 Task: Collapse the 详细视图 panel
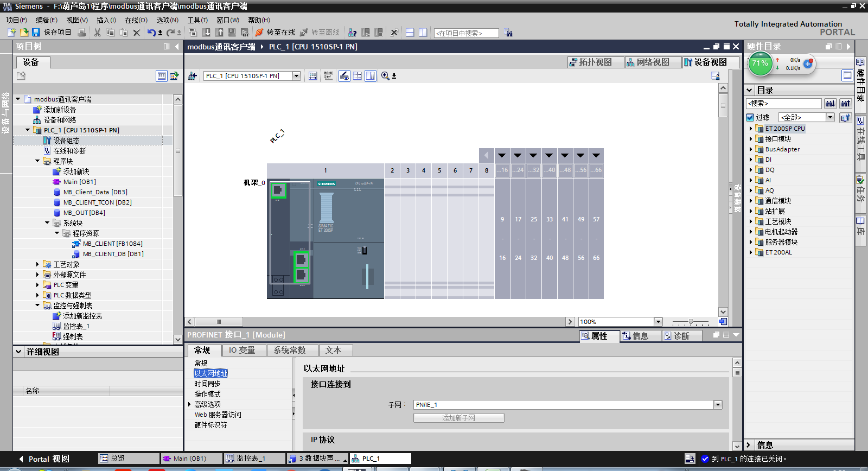[18, 352]
